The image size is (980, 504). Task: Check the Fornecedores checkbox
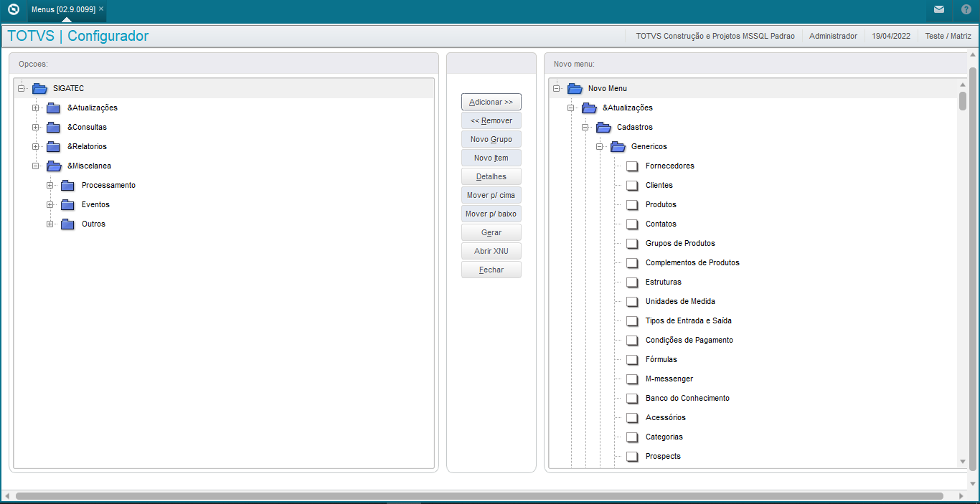point(632,166)
